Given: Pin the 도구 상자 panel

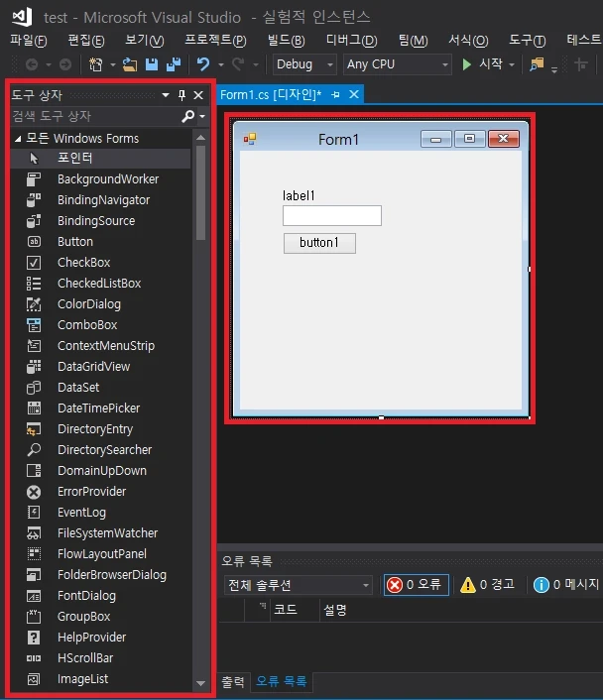Looking at the screenshot, I should coord(181,95).
